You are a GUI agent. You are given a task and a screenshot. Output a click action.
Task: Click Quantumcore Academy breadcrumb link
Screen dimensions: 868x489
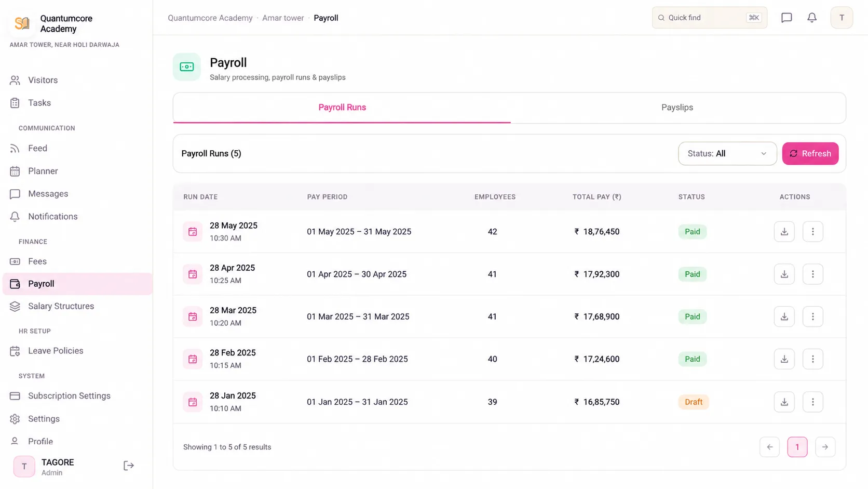coord(210,18)
